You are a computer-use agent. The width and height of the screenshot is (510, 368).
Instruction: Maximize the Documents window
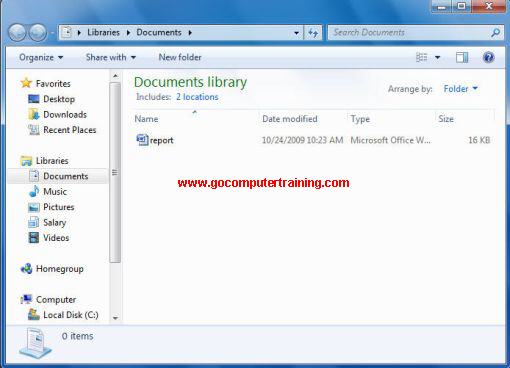click(x=462, y=6)
